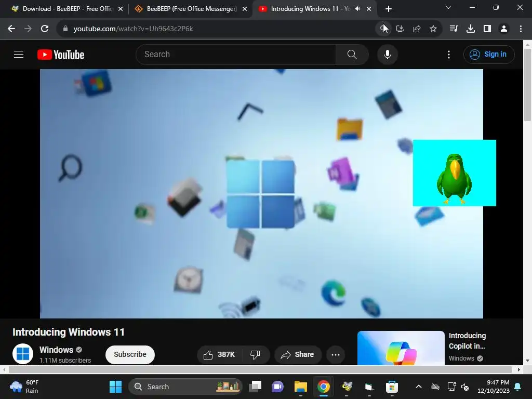Open YouTube settings three-dot menu
The height and width of the screenshot is (399, 532).
[x=449, y=54]
